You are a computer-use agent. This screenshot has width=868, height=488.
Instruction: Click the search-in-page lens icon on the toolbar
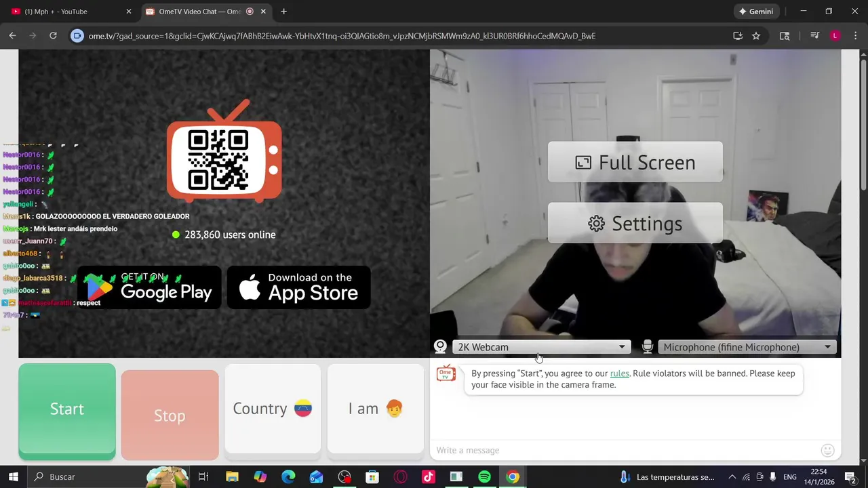785,36
